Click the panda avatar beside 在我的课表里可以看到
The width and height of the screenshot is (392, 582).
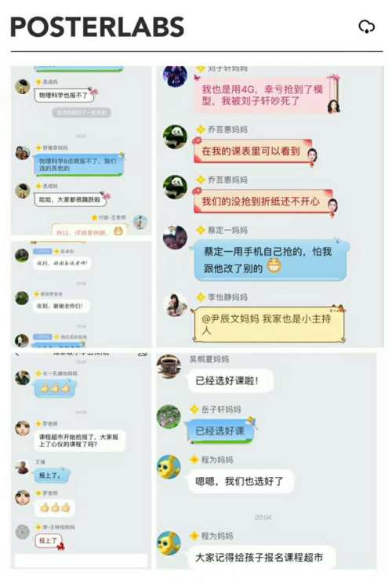coord(175,137)
